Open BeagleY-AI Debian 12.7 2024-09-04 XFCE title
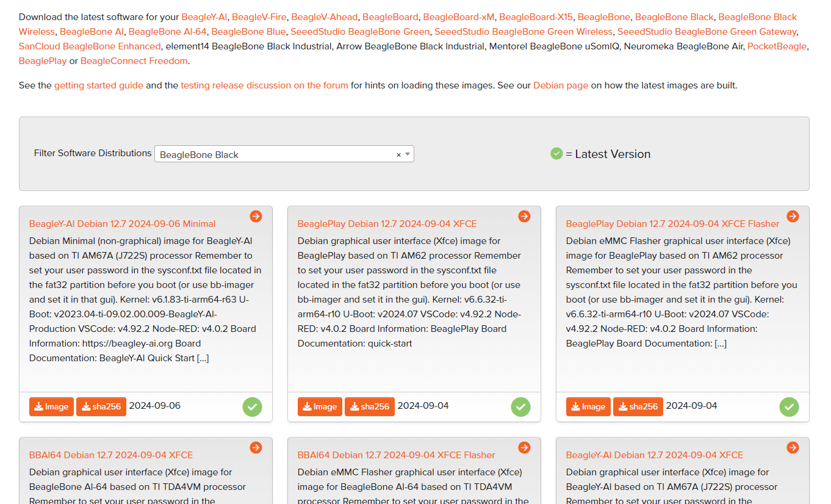 tap(655, 455)
